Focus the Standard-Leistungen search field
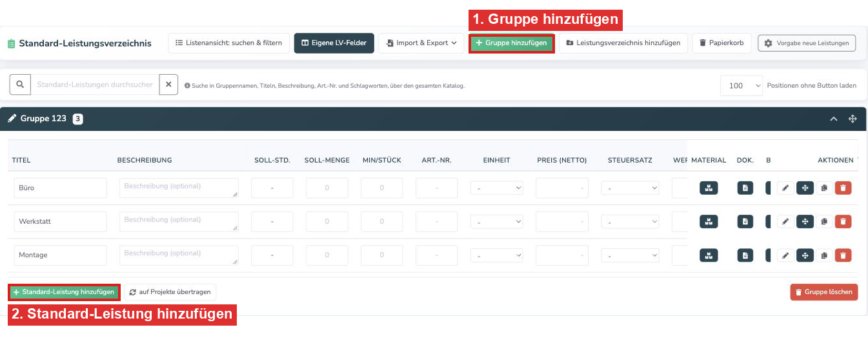868x345 pixels. pos(94,84)
